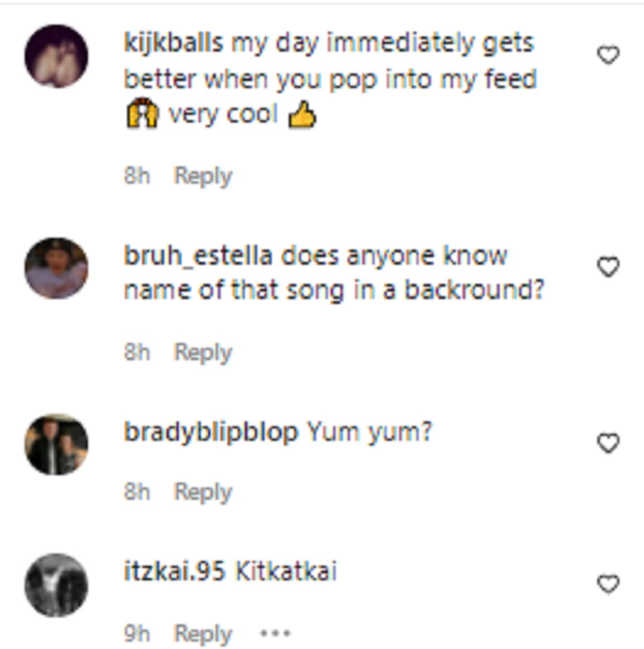Visit kijkballs username link
This screenshot has width=644, height=649.
pyautogui.click(x=173, y=43)
